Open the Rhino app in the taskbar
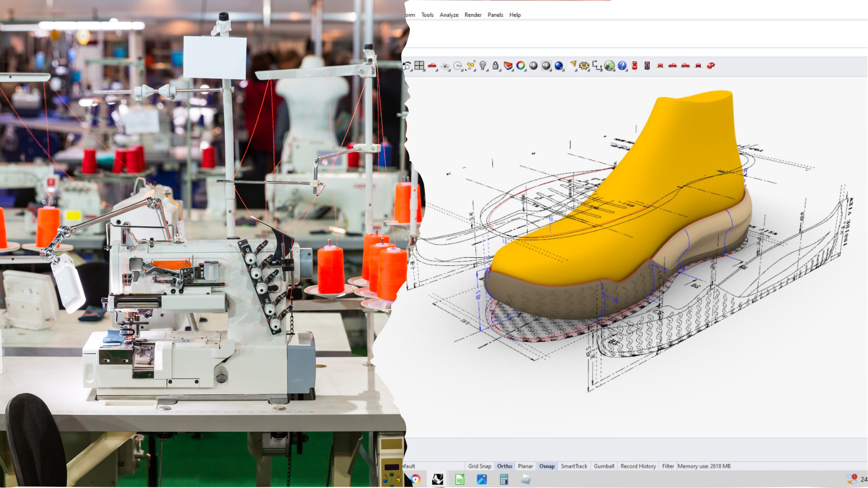The height and width of the screenshot is (488, 868). pos(437,479)
